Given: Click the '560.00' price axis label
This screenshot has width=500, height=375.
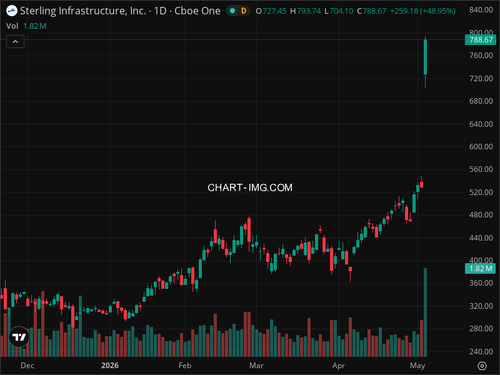Looking at the screenshot, I should coord(481,169).
